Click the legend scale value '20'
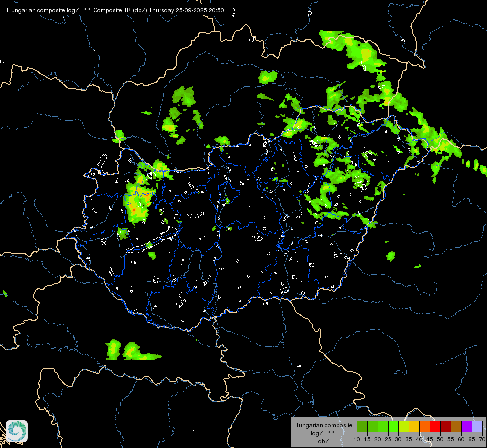 coord(378,439)
